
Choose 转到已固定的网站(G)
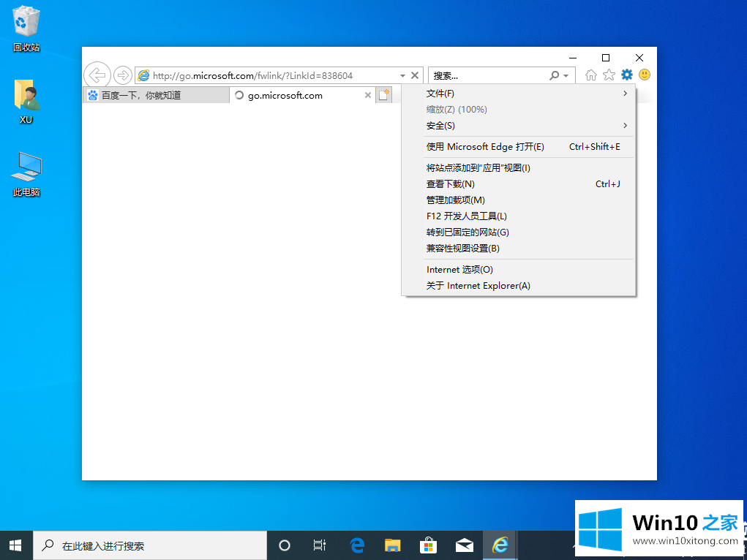[x=519, y=232]
